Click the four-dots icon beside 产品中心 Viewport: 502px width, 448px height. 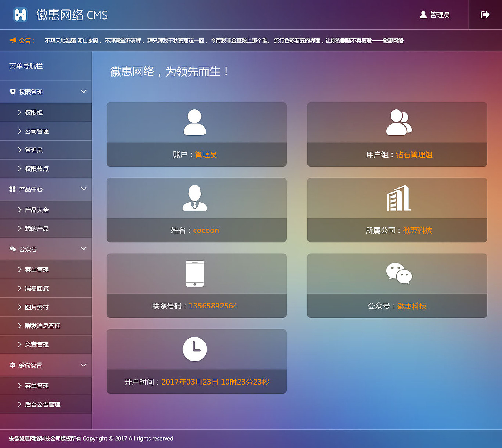coord(13,189)
